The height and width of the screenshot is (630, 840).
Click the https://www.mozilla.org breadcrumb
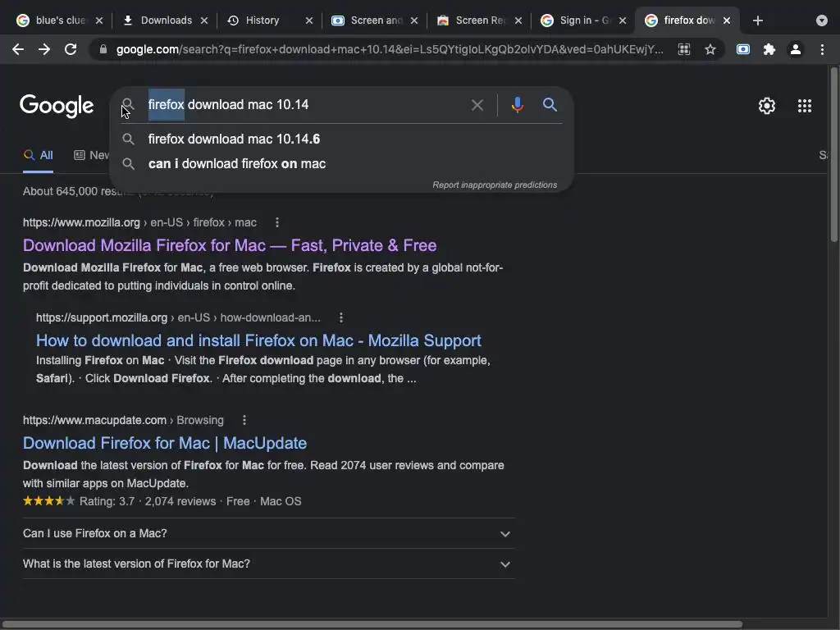pyautogui.click(x=81, y=222)
